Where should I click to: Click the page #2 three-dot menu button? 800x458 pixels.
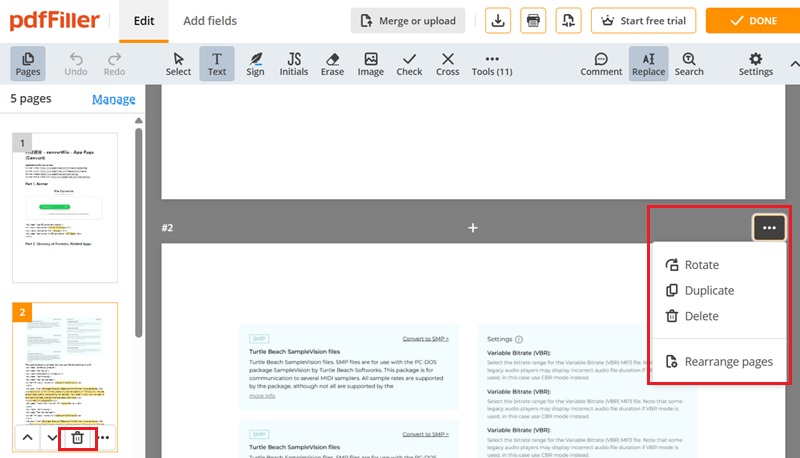coord(769,227)
